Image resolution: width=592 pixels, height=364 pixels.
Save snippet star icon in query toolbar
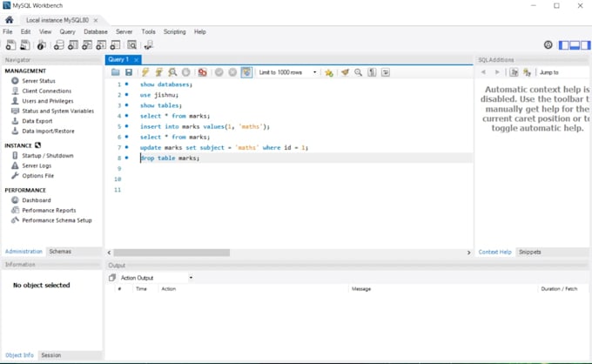(x=329, y=72)
